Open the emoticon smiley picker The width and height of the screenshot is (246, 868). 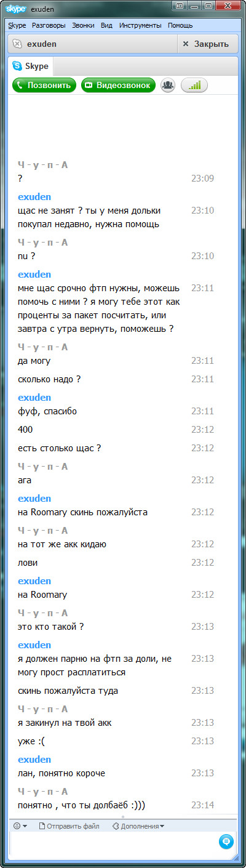(20, 826)
